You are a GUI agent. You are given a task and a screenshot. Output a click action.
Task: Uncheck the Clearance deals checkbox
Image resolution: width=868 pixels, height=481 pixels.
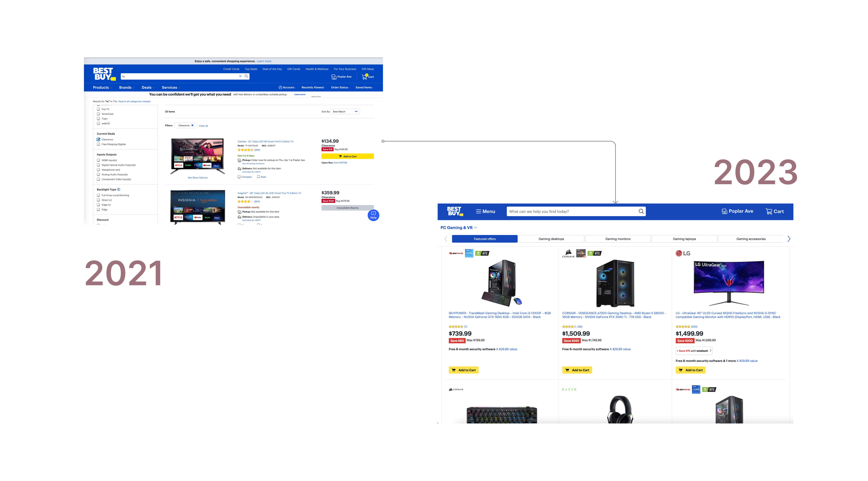[x=98, y=139]
